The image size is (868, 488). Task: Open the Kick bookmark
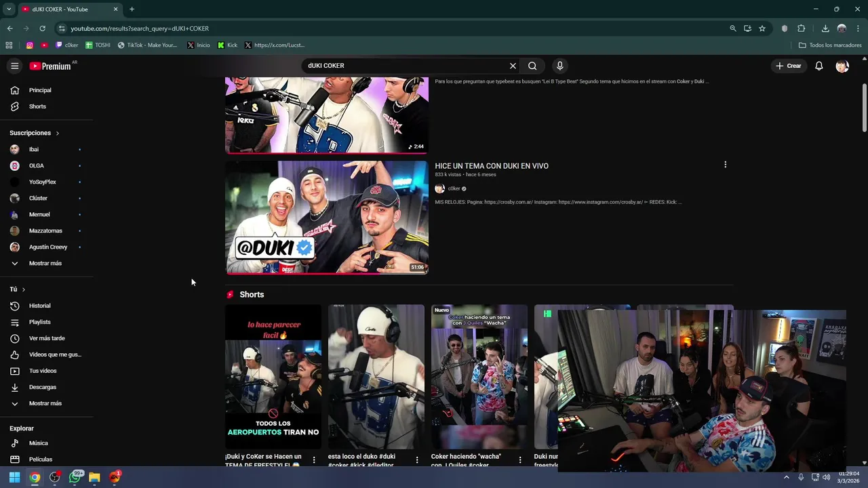(228, 45)
